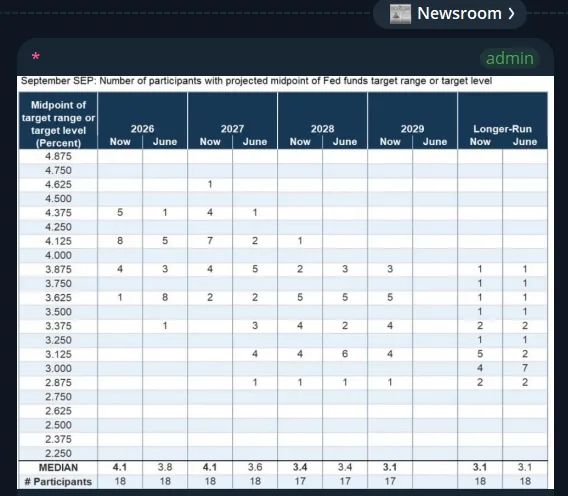This screenshot has height=496, width=568.
Task: Click the '# Participants' row label
Action: [58, 482]
